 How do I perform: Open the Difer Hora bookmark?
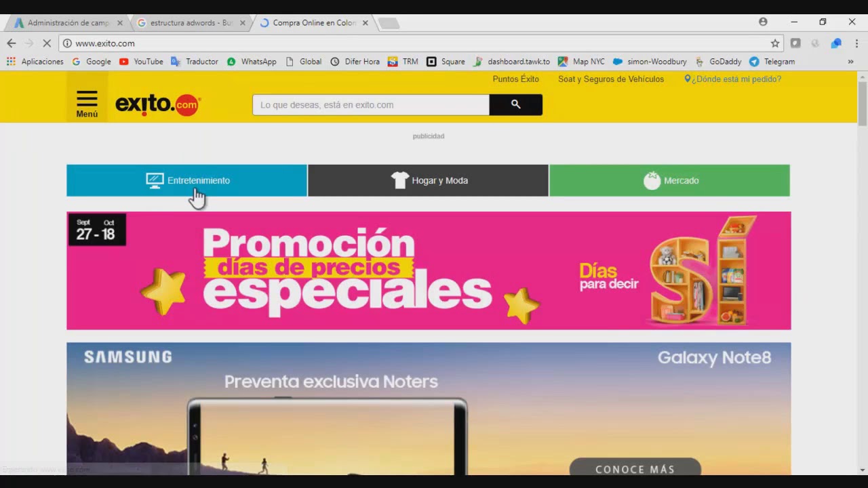tap(355, 62)
